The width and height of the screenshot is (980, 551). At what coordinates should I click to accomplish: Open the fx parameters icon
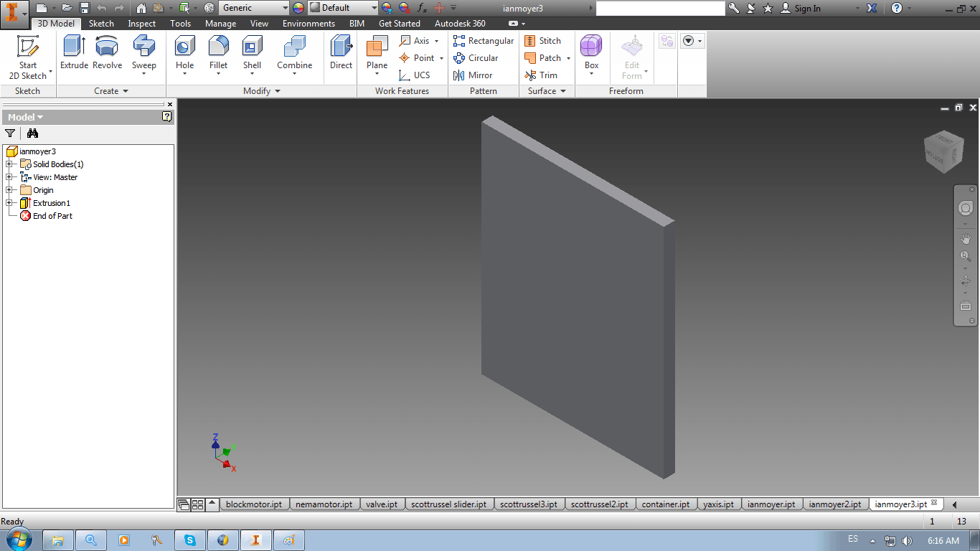pos(423,8)
